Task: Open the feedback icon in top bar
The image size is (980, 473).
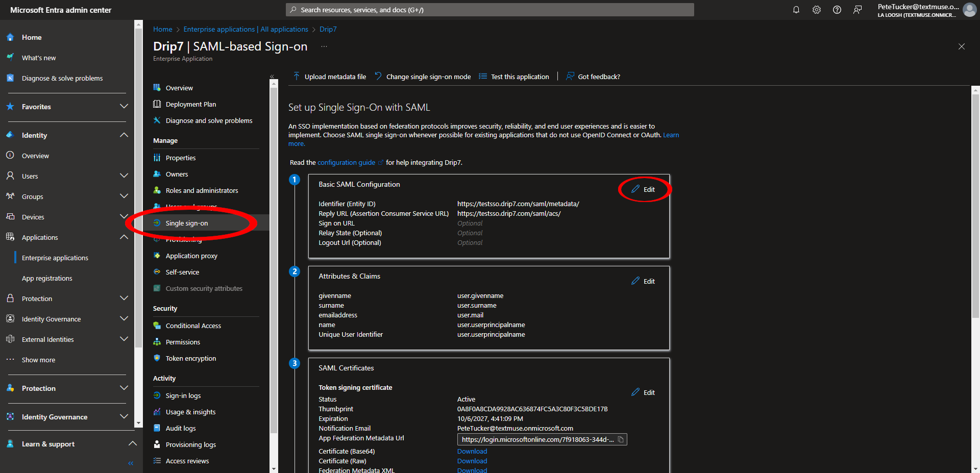Action: pos(857,10)
